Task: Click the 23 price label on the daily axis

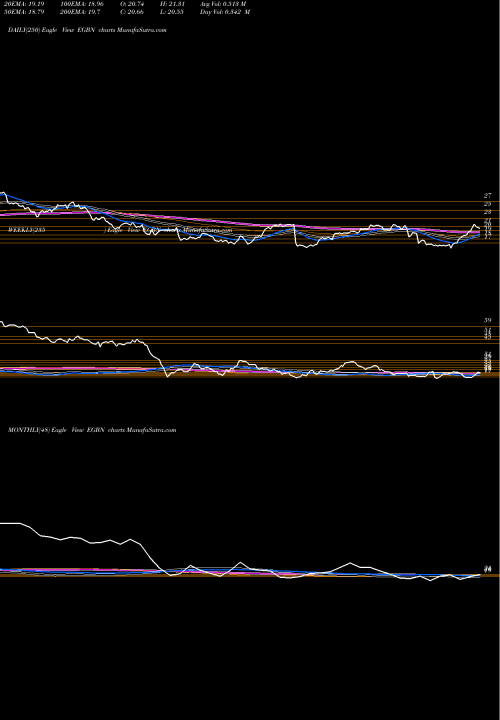Action: (x=488, y=212)
